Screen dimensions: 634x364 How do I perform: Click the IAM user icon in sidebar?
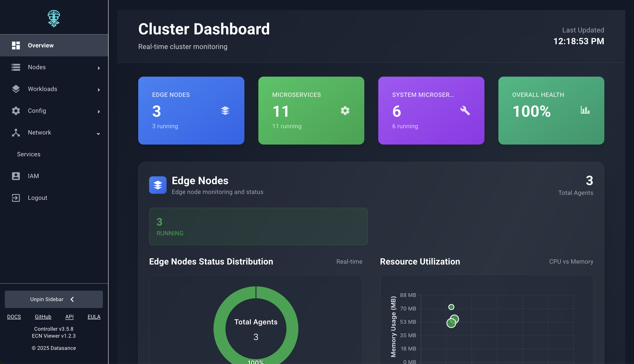(16, 176)
